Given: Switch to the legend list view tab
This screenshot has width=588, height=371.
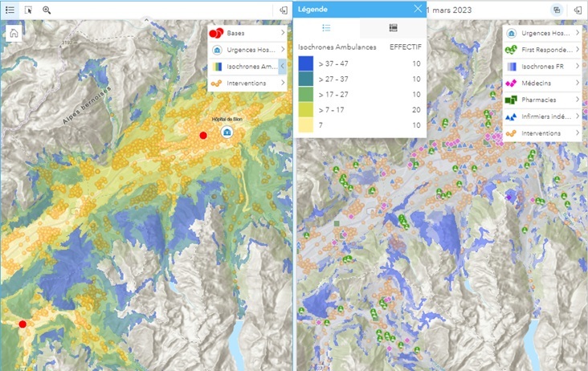Looking at the screenshot, I should point(326,28).
